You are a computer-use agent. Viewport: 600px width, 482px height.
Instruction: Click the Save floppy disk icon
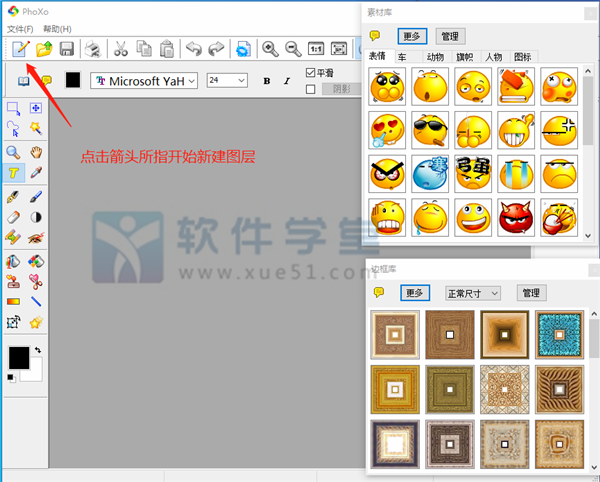click(x=67, y=48)
